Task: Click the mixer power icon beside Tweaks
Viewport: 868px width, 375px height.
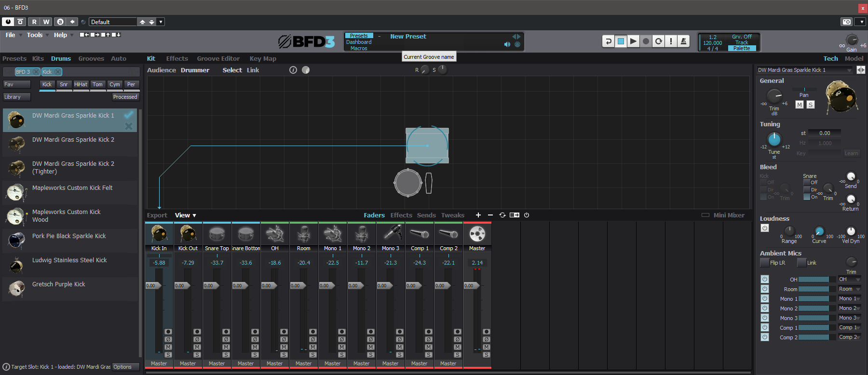Action: [527, 215]
